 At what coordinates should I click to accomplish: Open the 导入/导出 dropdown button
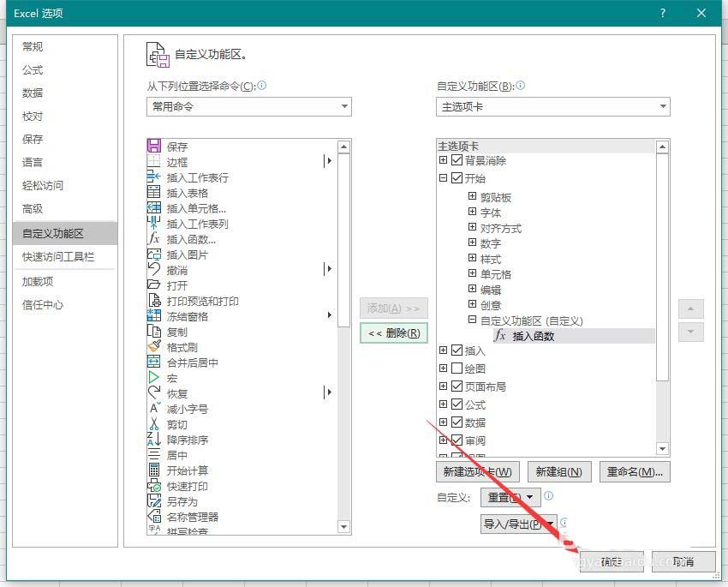click(x=518, y=524)
